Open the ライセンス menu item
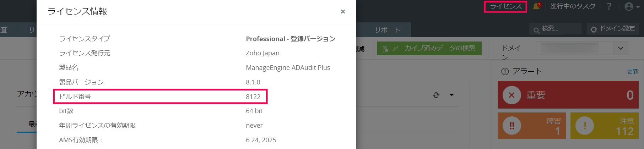 tap(505, 6)
